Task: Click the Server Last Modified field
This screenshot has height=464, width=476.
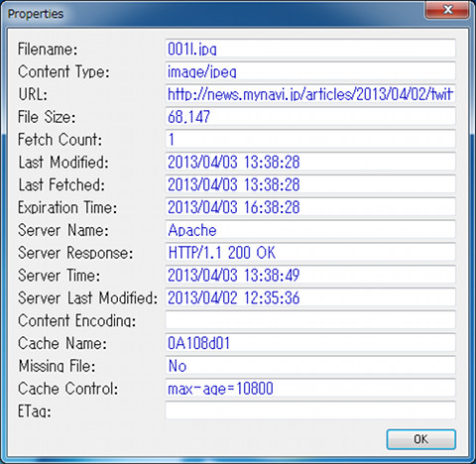Action: coord(310,297)
